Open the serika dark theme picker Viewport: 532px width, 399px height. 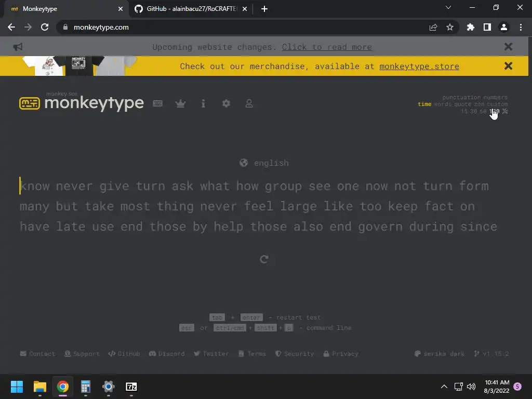[x=440, y=353]
